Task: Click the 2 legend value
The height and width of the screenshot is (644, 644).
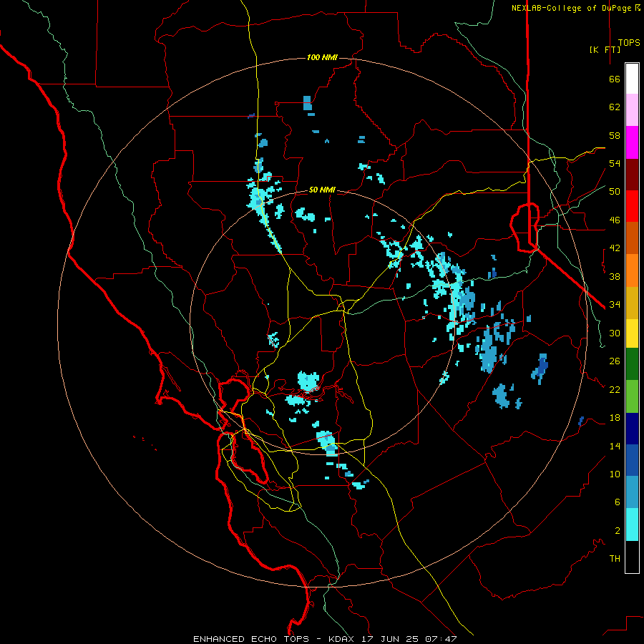Action: tap(618, 531)
